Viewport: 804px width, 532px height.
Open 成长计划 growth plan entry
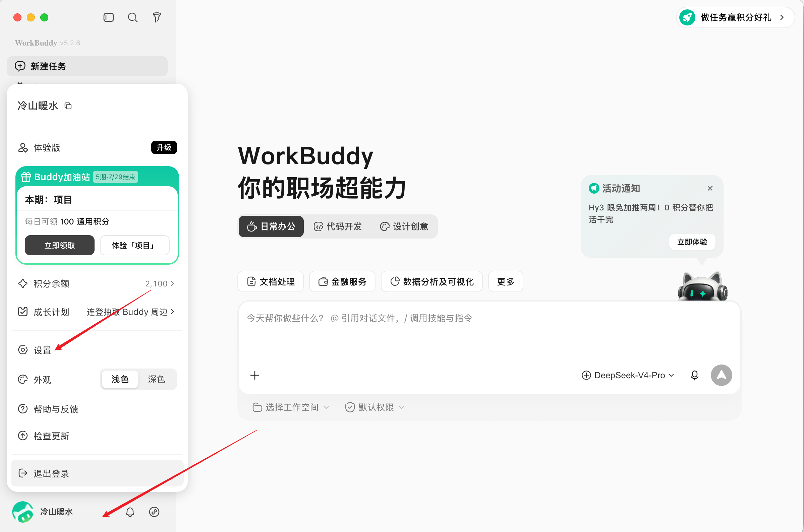click(97, 312)
